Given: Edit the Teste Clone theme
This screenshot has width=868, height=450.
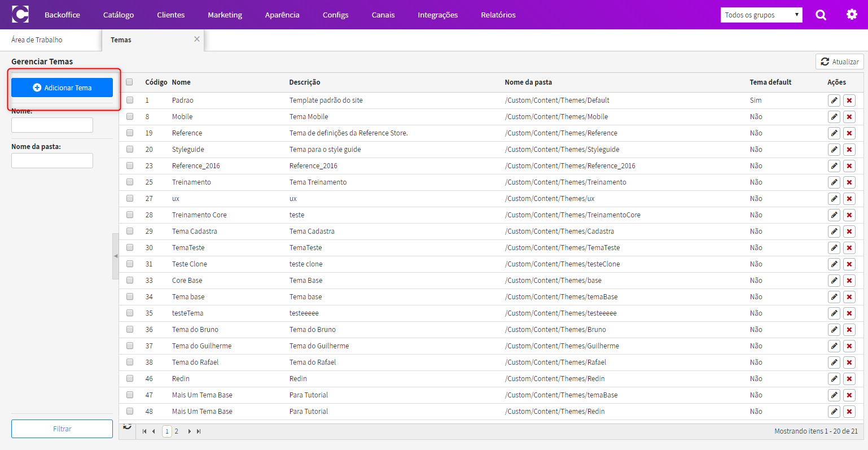Looking at the screenshot, I should 834,264.
